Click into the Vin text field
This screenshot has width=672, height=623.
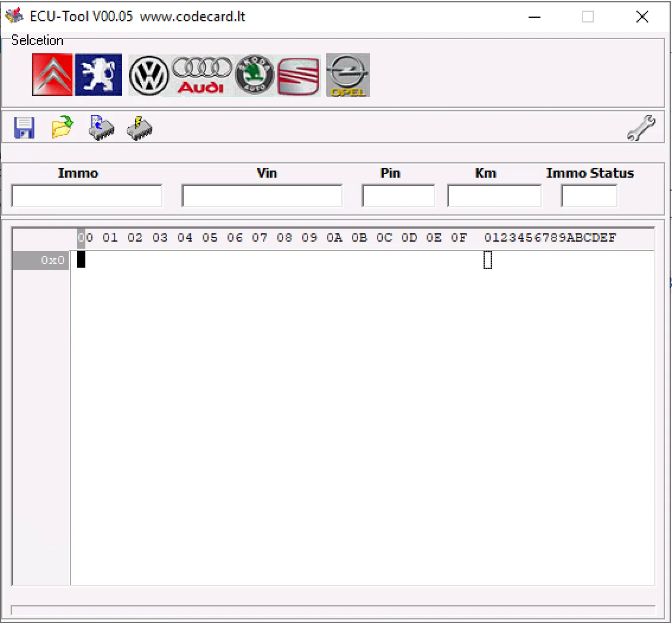[261, 196]
